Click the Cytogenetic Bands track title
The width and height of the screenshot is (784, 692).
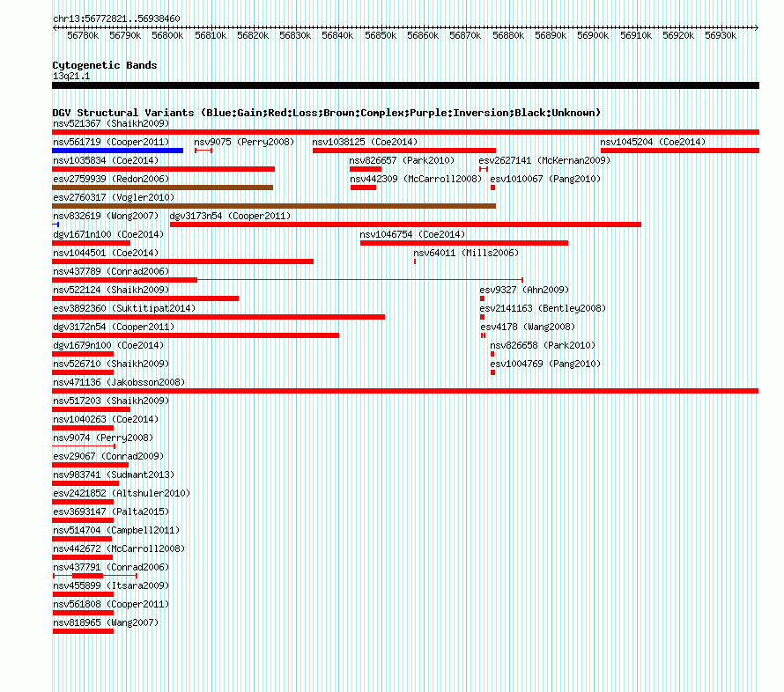pyautogui.click(x=105, y=65)
